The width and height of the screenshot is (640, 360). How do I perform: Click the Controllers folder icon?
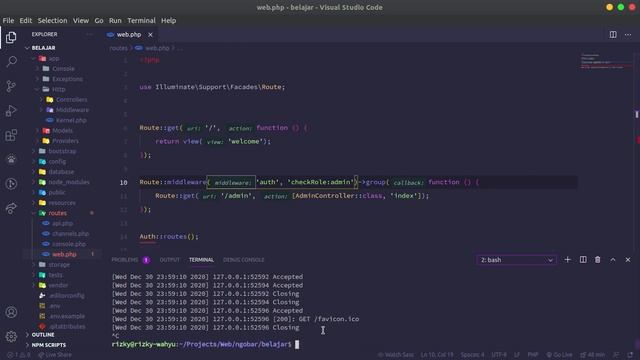tap(50, 100)
